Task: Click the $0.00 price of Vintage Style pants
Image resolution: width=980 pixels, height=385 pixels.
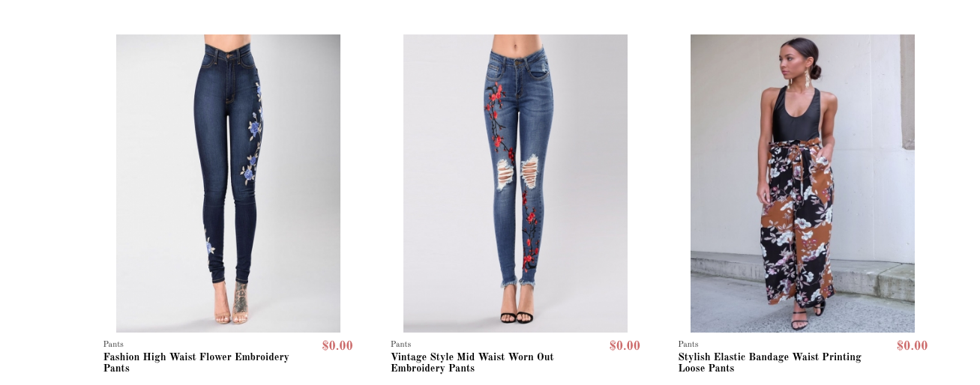Action: pos(625,346)
